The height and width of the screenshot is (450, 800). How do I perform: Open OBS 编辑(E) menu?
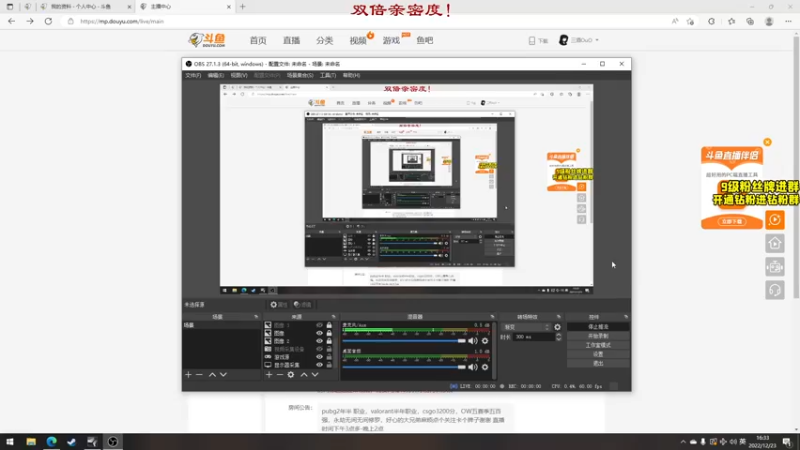click(x=216, y=75)
